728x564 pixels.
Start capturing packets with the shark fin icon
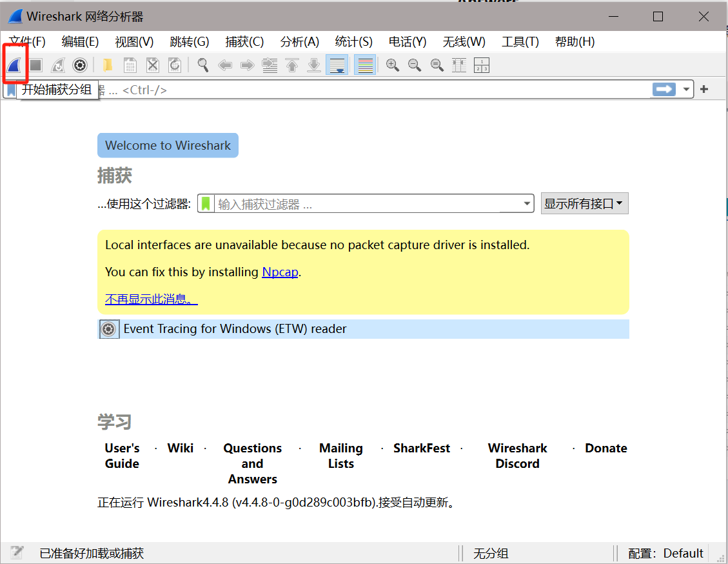click(14, 65)
